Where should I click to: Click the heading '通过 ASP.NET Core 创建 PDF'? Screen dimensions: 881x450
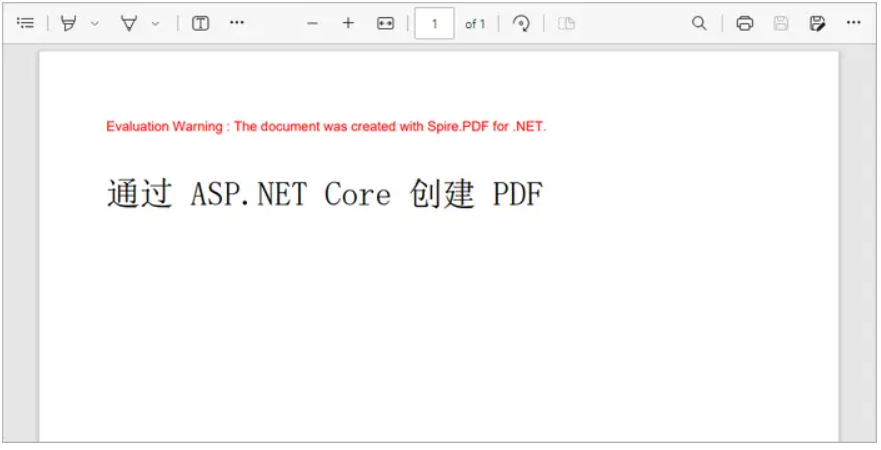tap(325, 194)
